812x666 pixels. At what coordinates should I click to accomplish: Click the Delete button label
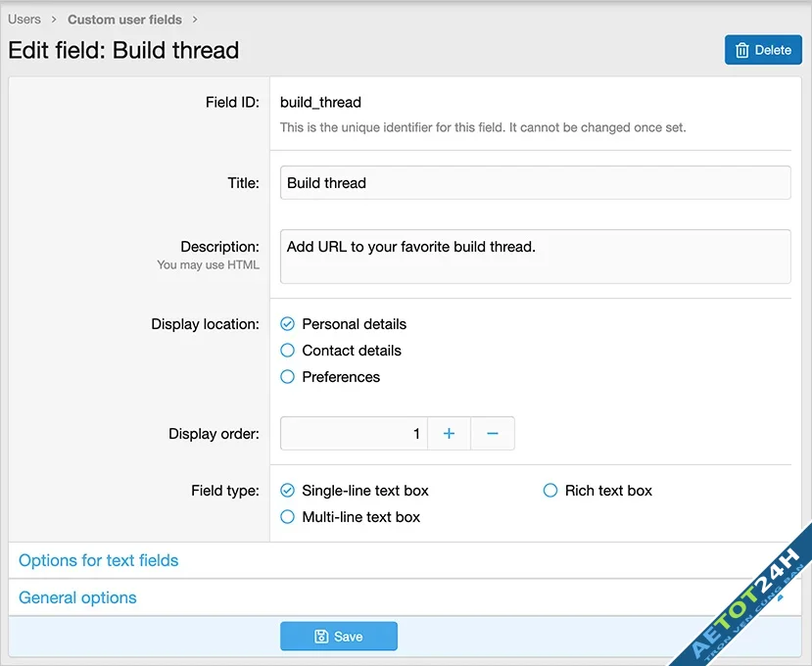pos(773,50)
